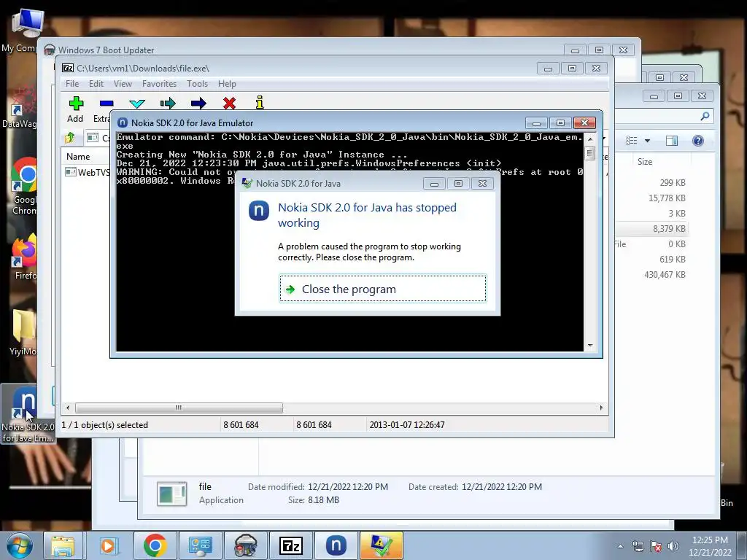
Task: Click console scrollbar down arrow
Action: coord(590,345)
